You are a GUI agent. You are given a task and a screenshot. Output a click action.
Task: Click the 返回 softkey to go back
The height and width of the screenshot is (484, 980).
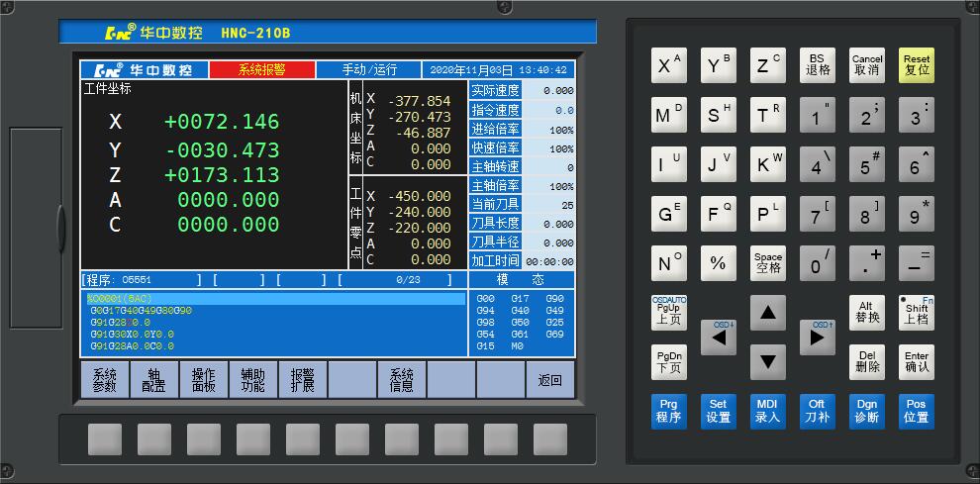click(550, 380)
